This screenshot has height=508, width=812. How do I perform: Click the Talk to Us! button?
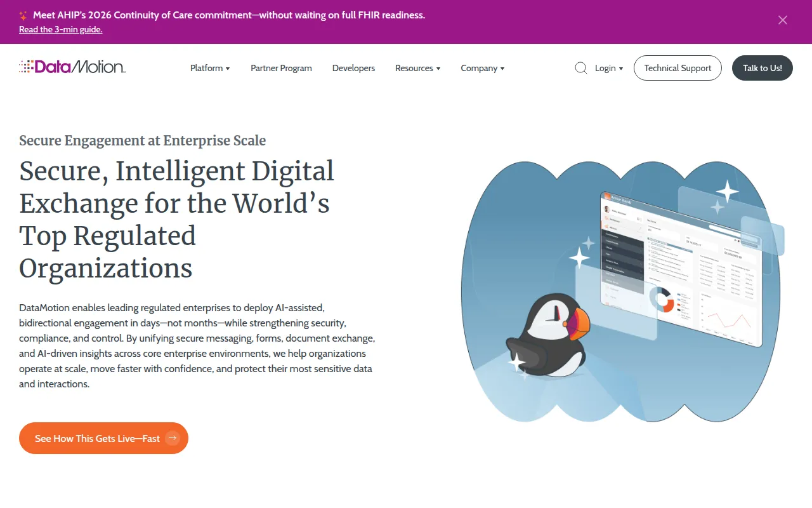pos(763,68)
